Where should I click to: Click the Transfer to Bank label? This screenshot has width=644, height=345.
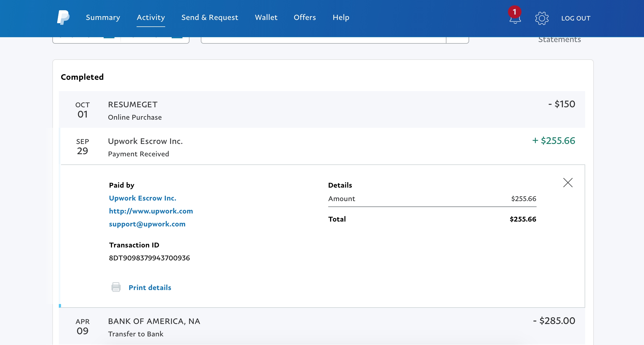tap(136, 334)
